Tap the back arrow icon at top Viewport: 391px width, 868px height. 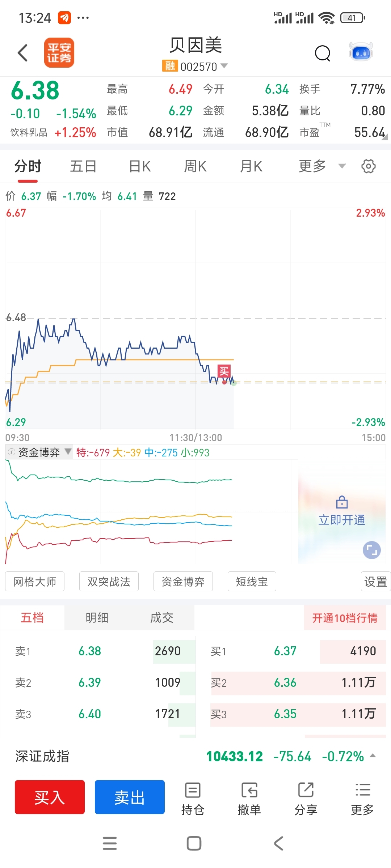tap(23, 53)
